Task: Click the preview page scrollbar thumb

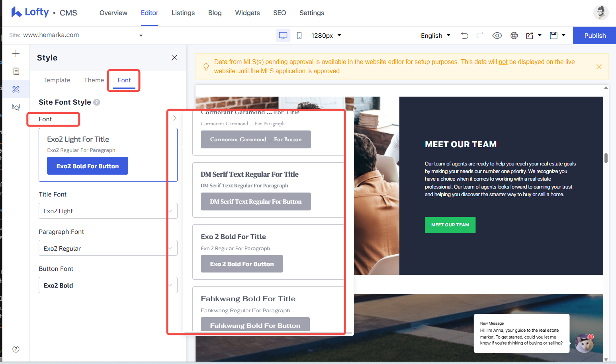Action: pyautogui.click(x=606, y=158)
